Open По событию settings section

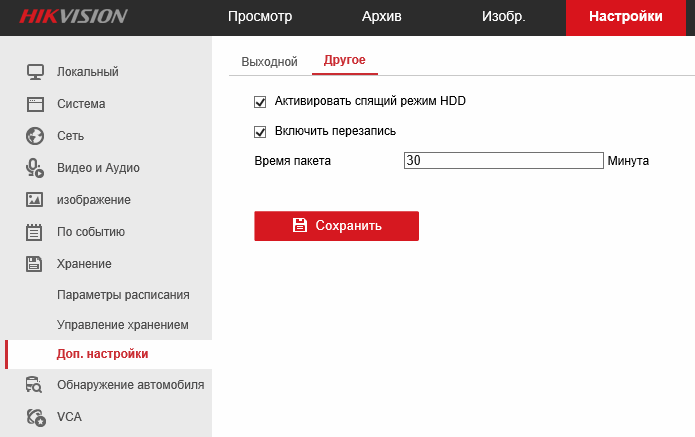[91, 232]
